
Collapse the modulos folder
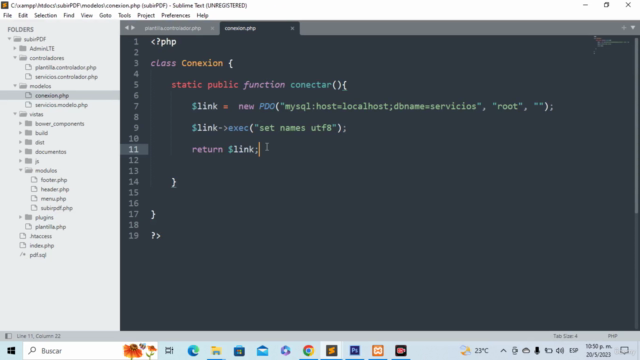[20, 171]
